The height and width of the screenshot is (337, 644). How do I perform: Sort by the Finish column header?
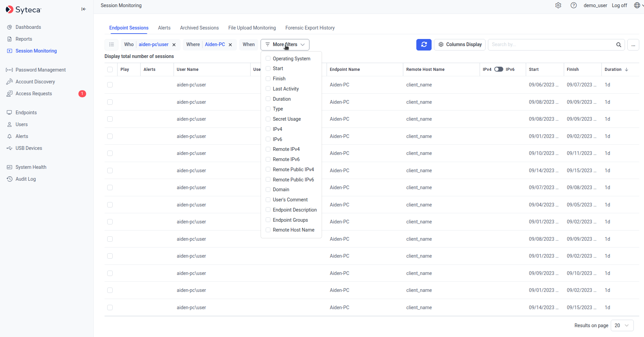(x=573, y=70)
